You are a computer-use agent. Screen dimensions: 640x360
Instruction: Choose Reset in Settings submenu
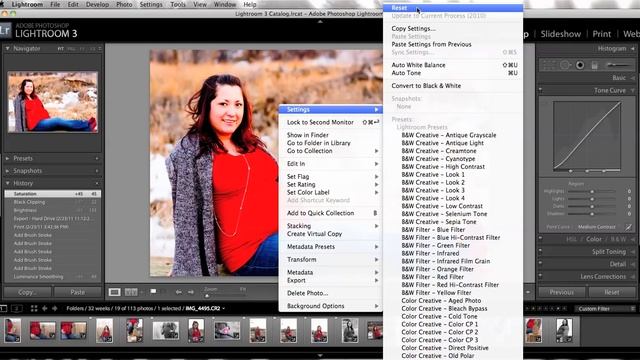pos(453,8)
